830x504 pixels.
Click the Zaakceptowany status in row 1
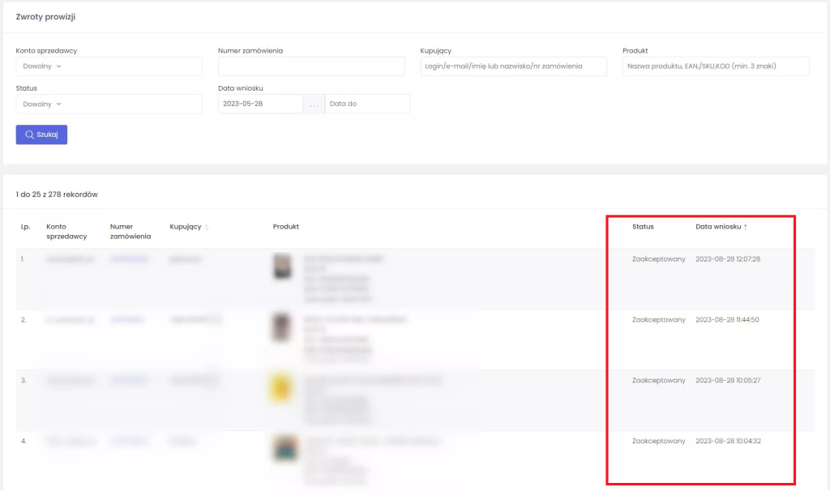pyautogui.click(x=658, y=259)
